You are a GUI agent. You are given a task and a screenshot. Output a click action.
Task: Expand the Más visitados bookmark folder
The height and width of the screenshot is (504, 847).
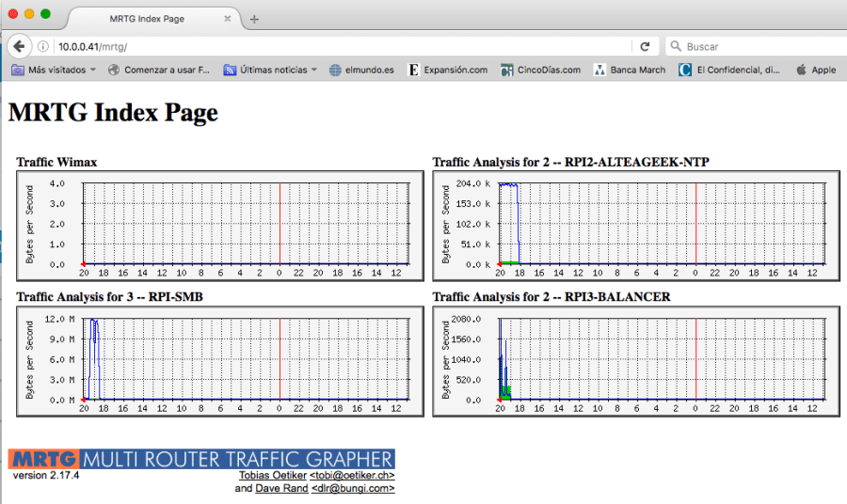[51, 70]
